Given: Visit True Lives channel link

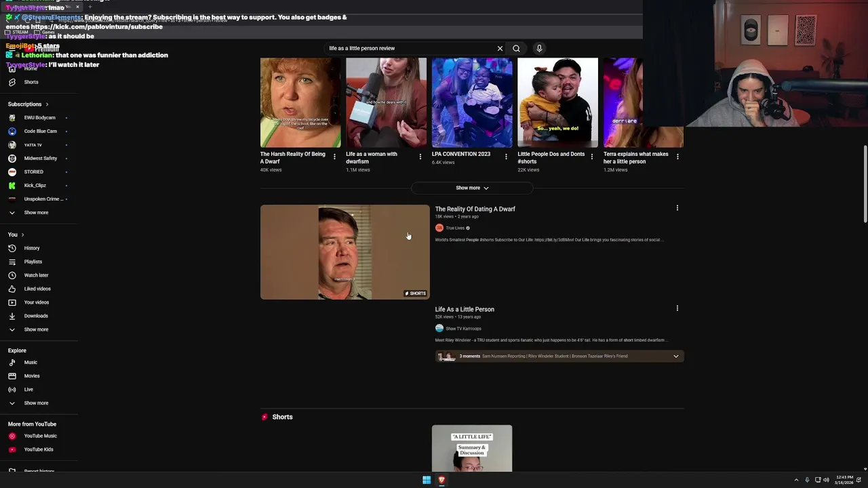Looking at the screenshot, I should pyautogui.click(x=455, y=228).
